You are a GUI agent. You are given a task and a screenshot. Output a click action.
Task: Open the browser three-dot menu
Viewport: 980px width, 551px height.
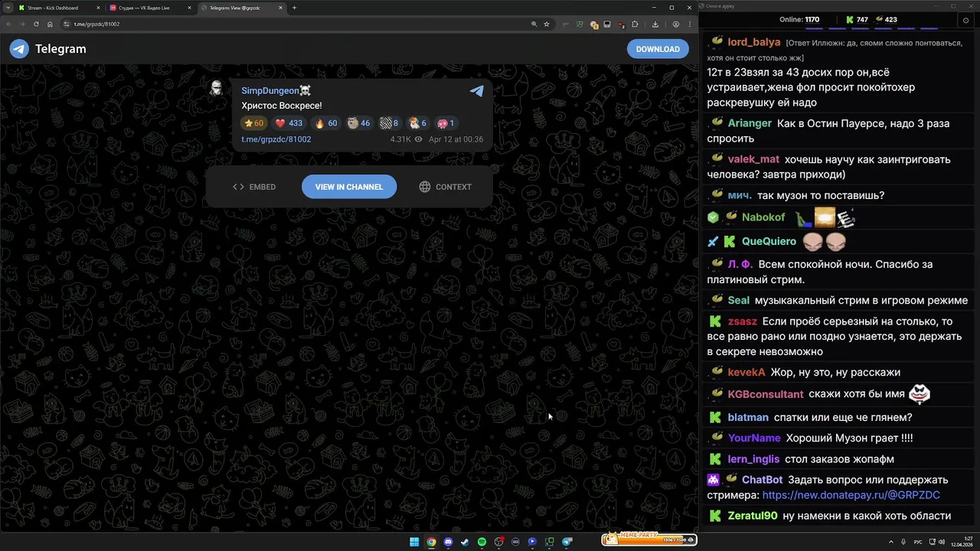[688, 24]
